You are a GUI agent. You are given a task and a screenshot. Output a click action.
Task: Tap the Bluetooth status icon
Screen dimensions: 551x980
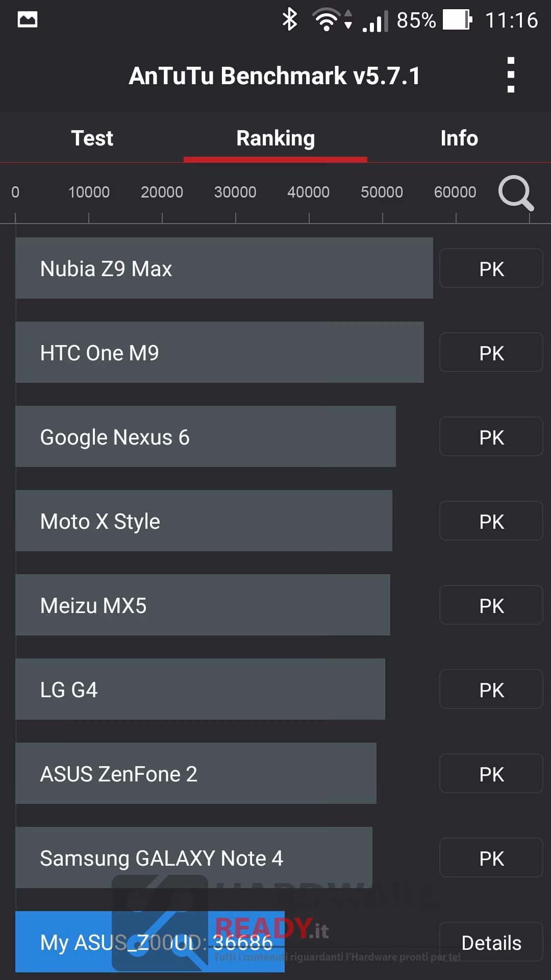pyautogui.click(x=290, y=20)
